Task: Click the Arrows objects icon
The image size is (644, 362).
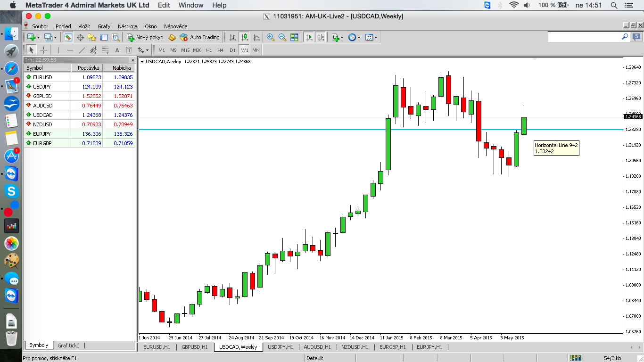Action: click(x=140, y=50)
